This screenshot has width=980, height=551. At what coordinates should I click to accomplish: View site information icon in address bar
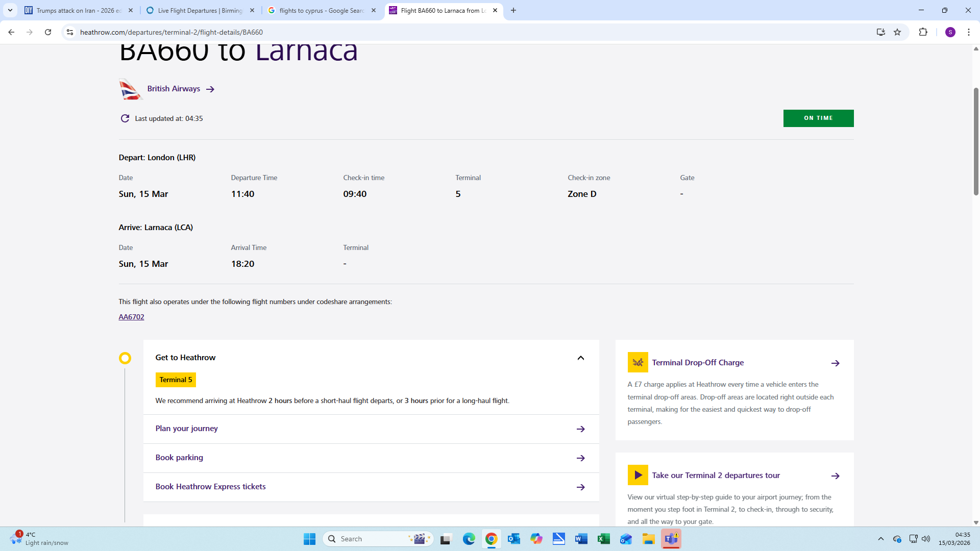tap(70, 32)
